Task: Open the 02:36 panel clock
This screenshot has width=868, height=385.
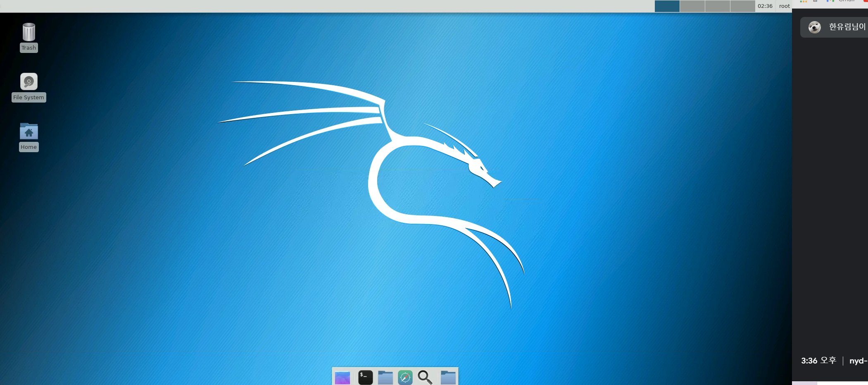Action: coord(765,6)
